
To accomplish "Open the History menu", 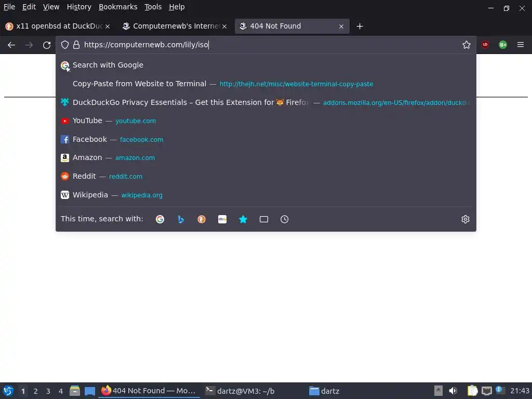I will [79, 7].
